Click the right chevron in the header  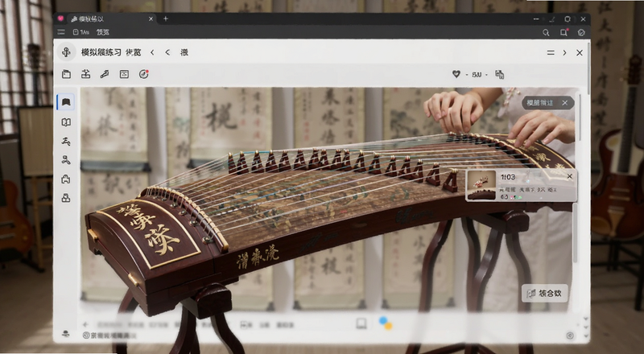(565, 52)
